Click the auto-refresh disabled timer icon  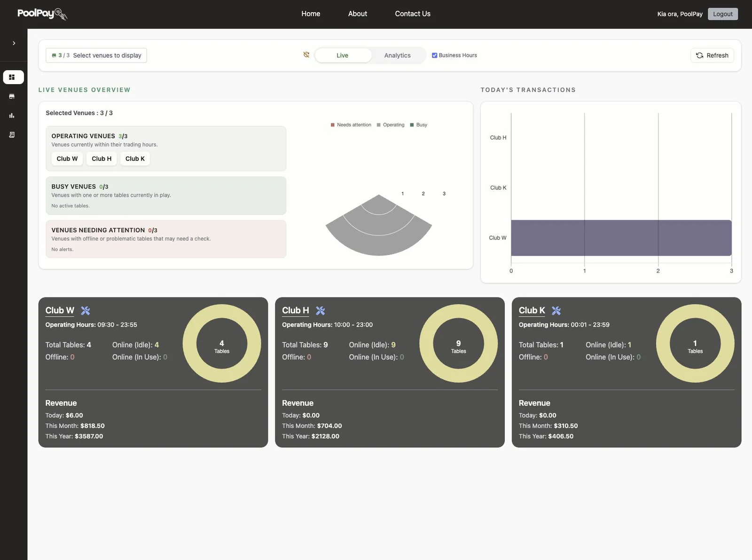(306, 55)
